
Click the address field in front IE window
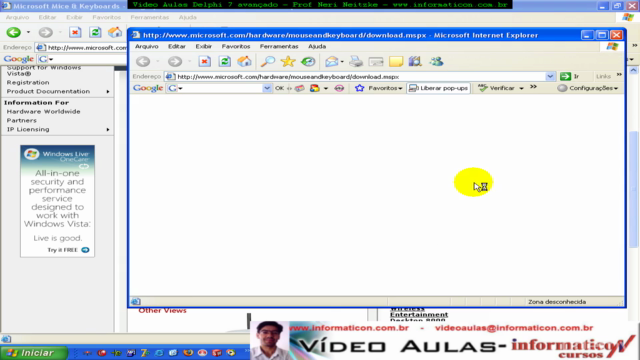359,76
